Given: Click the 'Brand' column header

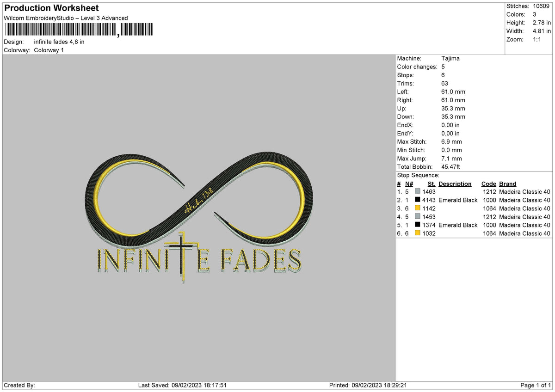Looking at the screenshot, I should pos(508,184).
